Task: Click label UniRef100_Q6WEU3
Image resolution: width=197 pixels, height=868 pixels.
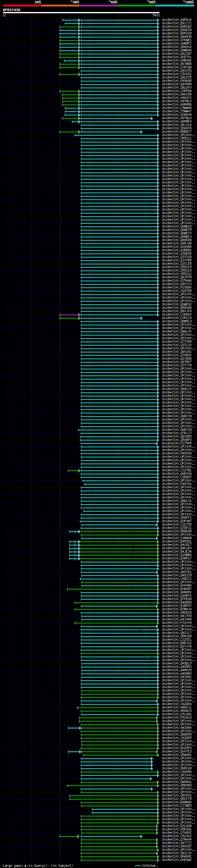Action: pos(176,226)
